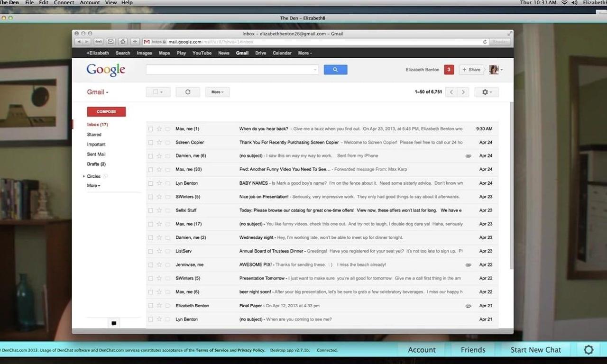Open the Sent Mail folder
Viewport: 607px width, 364px height.
(x=96, y=154)
